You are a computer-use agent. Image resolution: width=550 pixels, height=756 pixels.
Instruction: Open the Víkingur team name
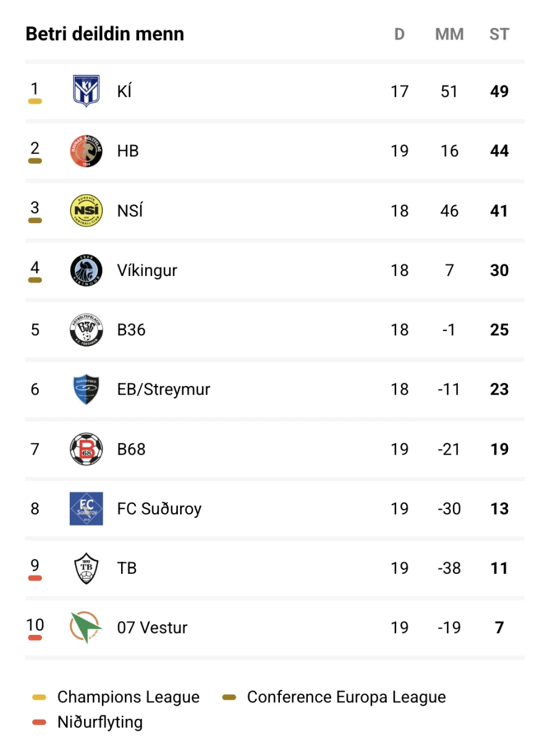[147, 271]
